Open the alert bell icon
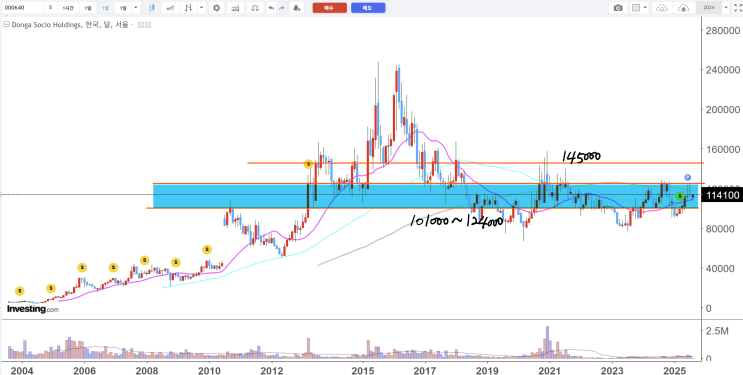Viewport: 743px width, 375px height. [297, 8]
